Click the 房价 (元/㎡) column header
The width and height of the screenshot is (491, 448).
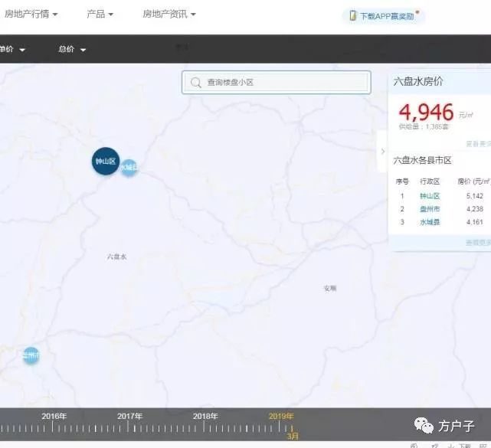474,181
